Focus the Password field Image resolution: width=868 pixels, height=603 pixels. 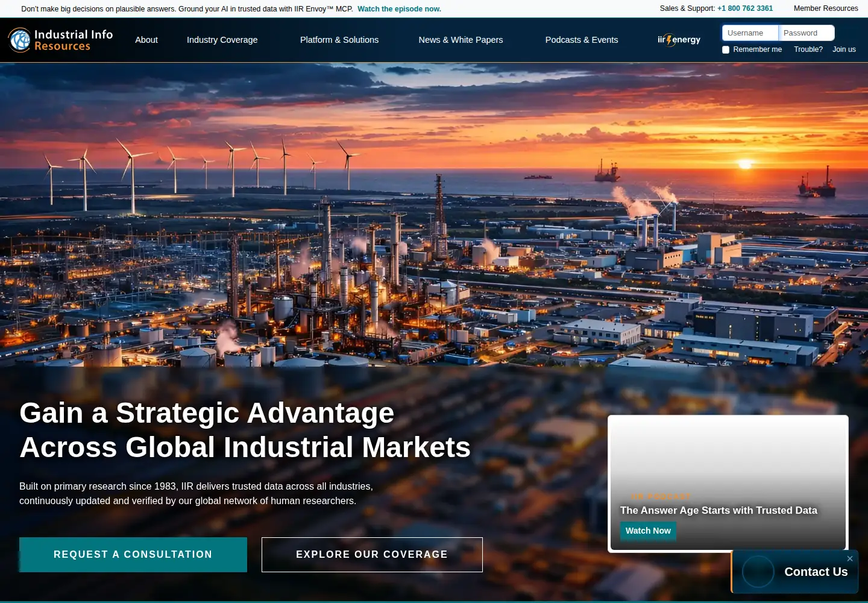807,33
